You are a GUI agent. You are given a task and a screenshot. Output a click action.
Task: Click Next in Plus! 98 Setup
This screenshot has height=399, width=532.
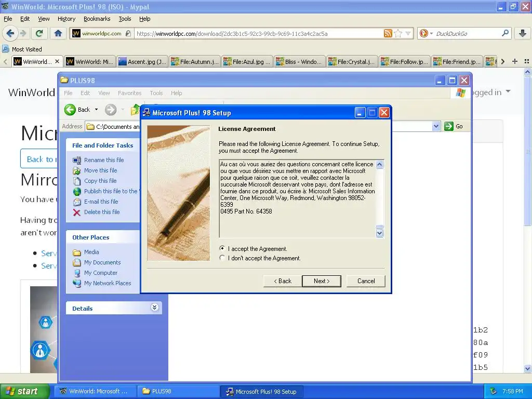tap(321, 281)
